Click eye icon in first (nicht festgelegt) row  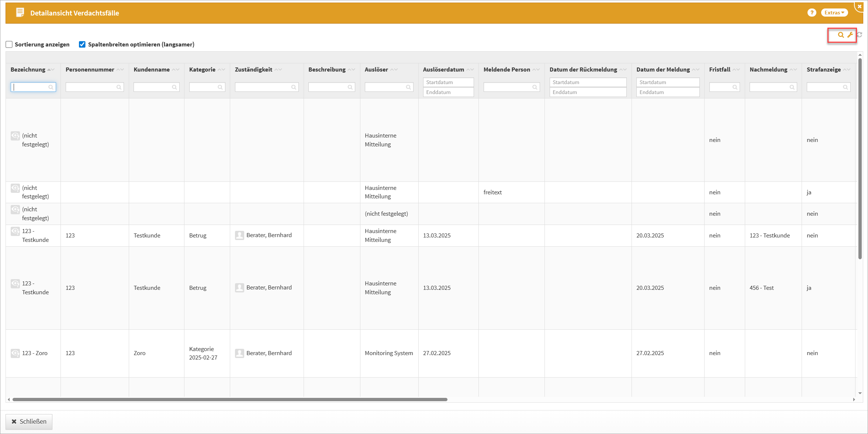point(15,136)
